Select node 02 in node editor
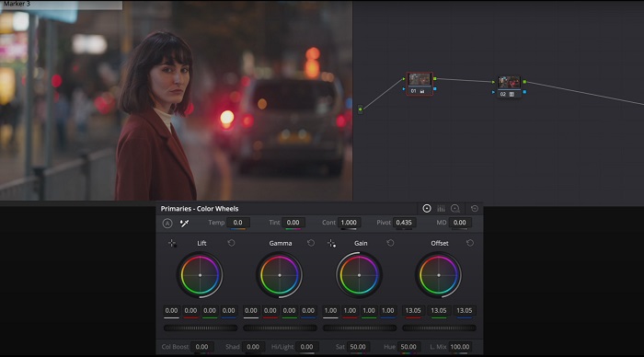 tap(509, 86)
